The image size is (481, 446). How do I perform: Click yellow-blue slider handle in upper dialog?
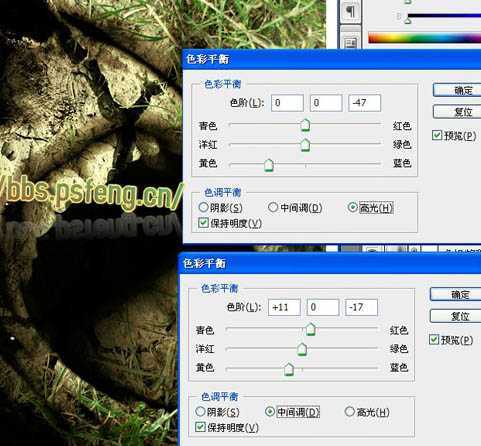point(269,165)
